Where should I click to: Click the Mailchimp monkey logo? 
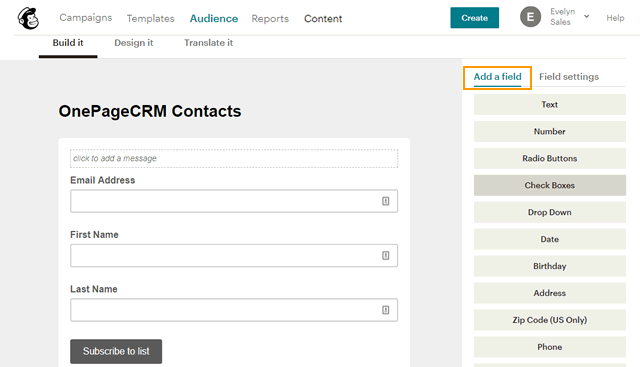[x=28, y=18]
